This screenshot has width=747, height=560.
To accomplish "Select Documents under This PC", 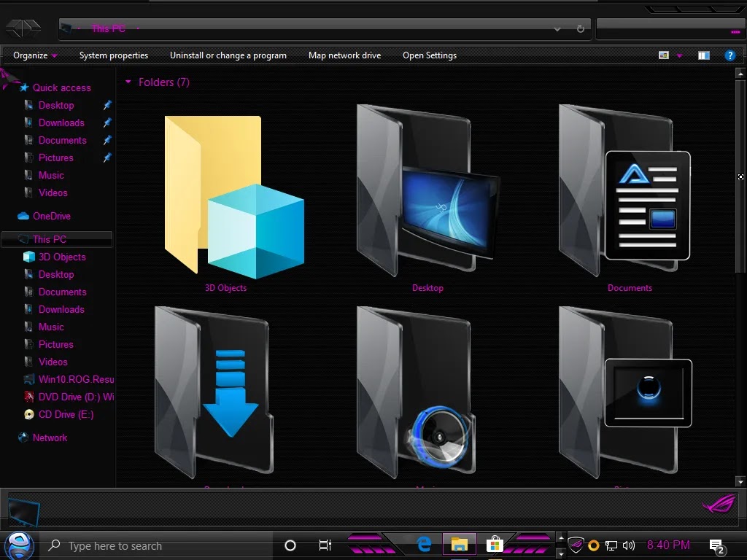I will (x=63, y=292).
